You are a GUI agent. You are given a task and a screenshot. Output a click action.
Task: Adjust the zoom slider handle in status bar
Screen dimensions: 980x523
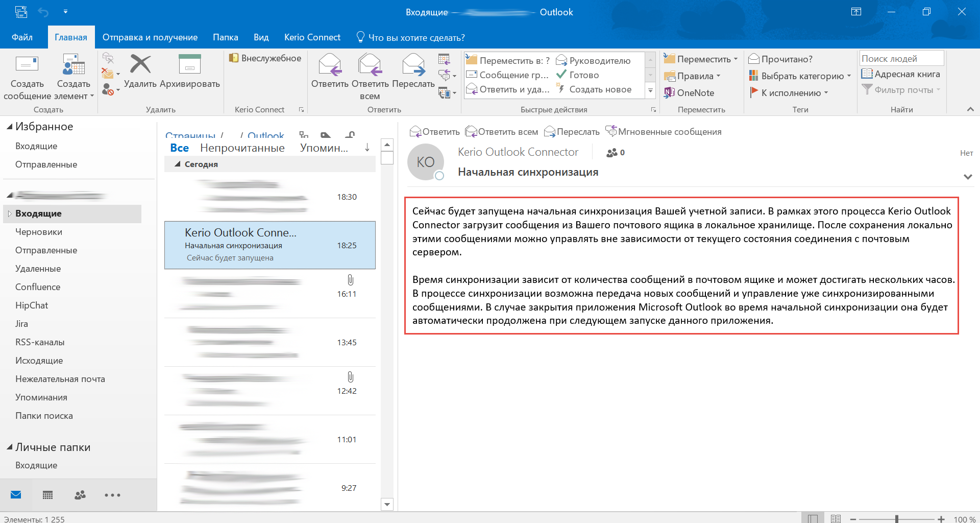[897, 519]
